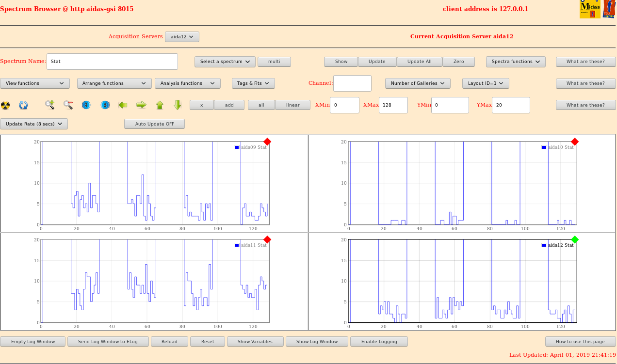
Task: Click Enable Logging button
Action: 379,342
